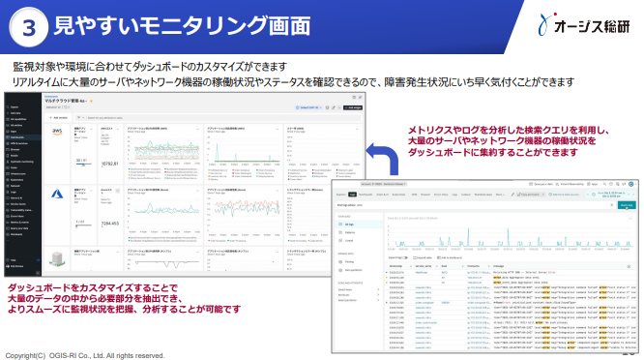
Task: Click Add to dashboard above log table
Action: (x=450, y=257)
